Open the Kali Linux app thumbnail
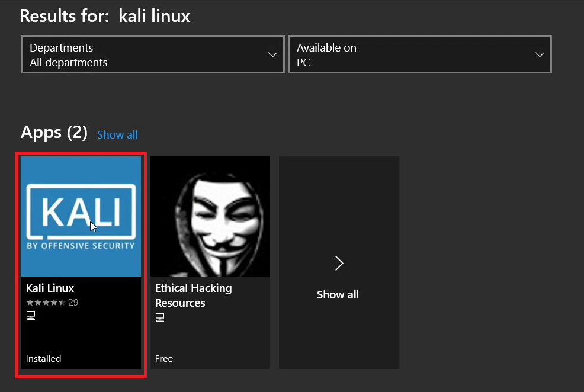This screenshot has width=584, height=392. pyautogui.click(x=81, y=216)
